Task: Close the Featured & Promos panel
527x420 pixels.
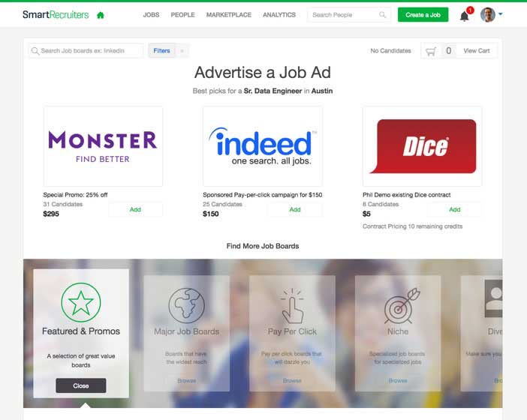Action: click(80, 385)
